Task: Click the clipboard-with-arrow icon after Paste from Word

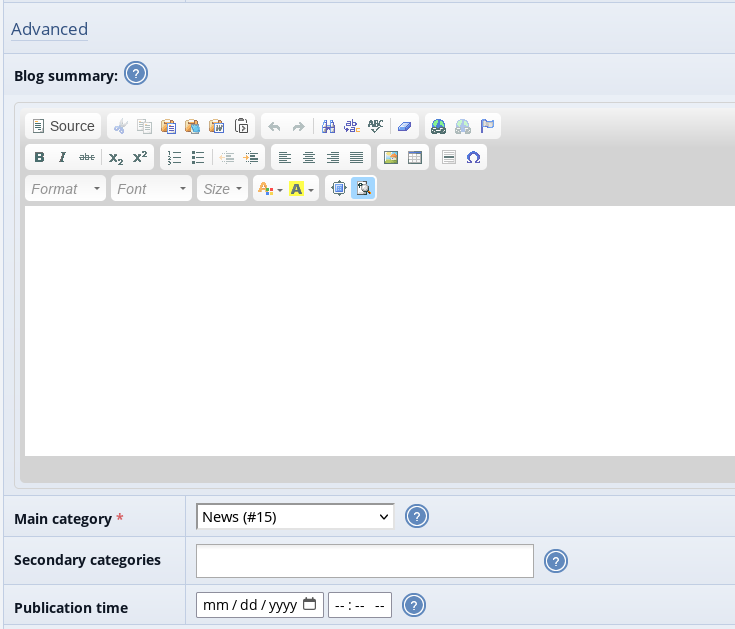Action: pos(241,126)
